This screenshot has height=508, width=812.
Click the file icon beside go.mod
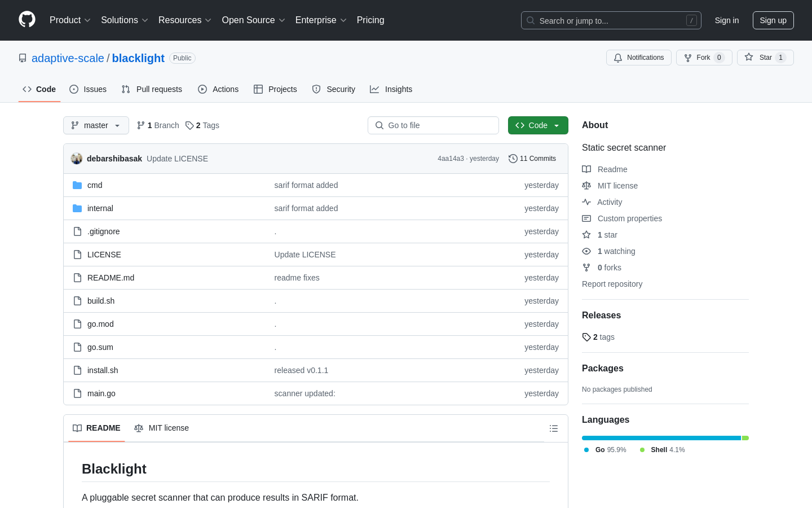tap(77, 324)
